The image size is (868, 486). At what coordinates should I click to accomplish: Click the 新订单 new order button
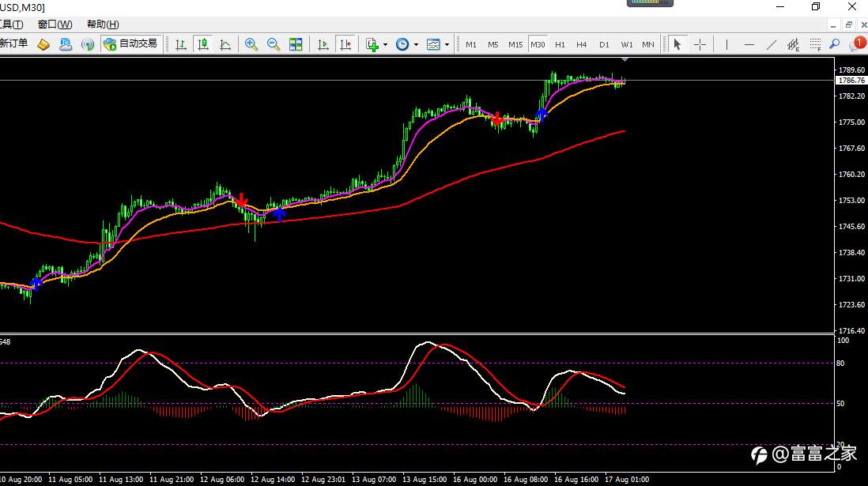pyautogui.click(x=13, y=43)
